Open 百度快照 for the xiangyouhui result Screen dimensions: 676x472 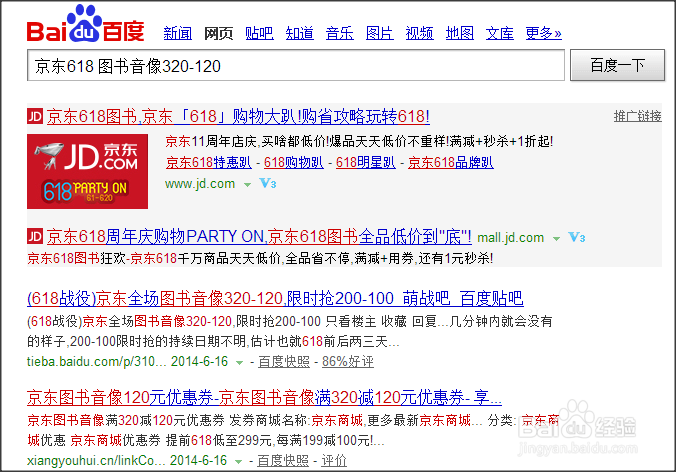point(283,461)
